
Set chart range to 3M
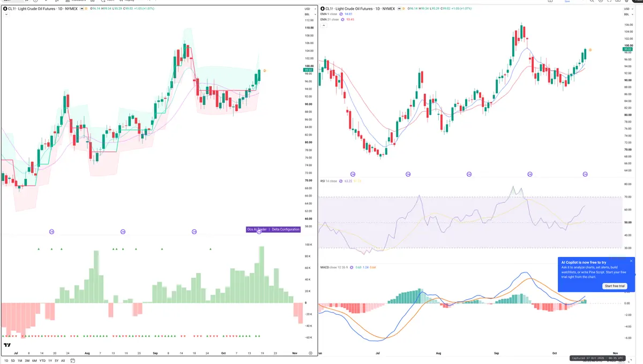click(27, 361)
